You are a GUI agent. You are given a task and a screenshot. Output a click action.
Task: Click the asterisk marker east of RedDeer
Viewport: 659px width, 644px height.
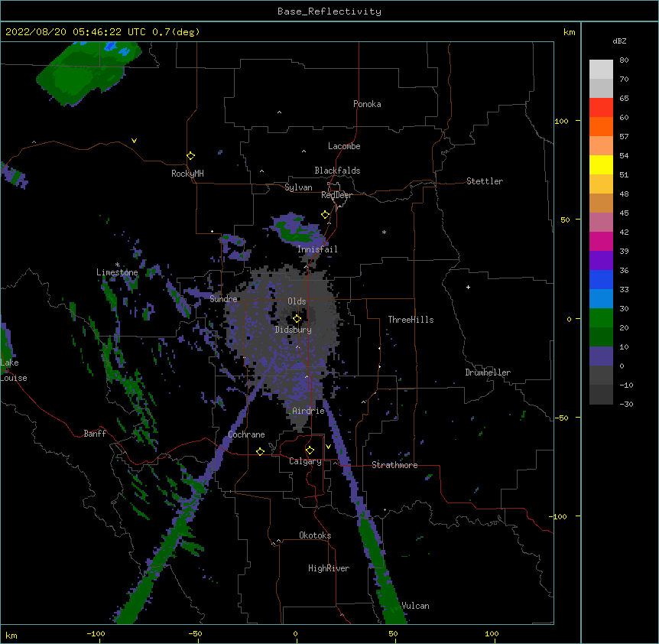[384, 233]
